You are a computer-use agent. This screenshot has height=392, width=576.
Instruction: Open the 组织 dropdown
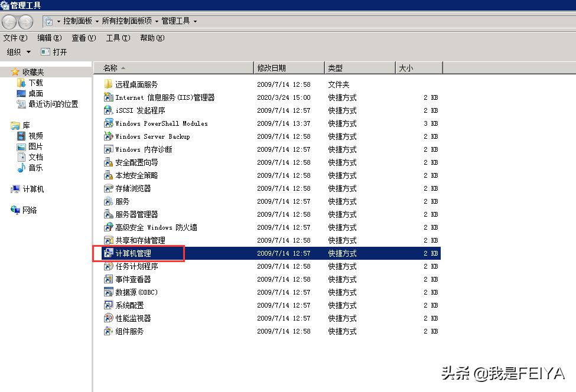pyautogui.click(x=18, y=52)
